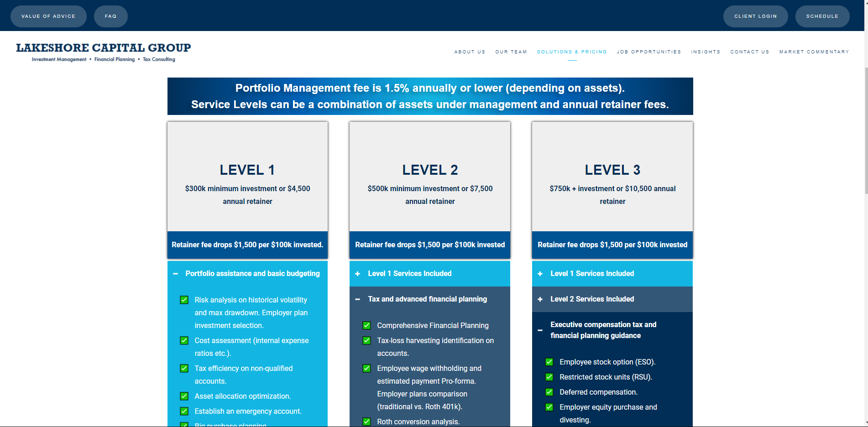Click plus icon beside Level 2 Services Included
The width and height of the screenshot is (868, 427).
[x=540, y=299]
